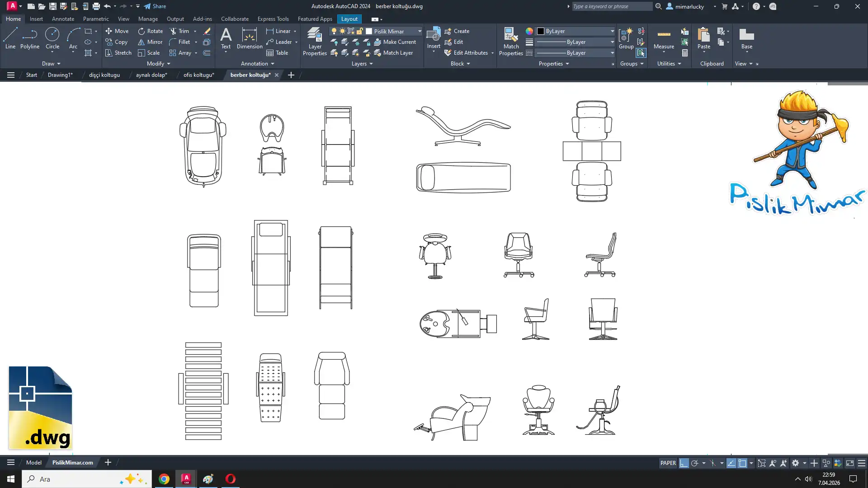Click the Make Current layer button
Screen dimensions: 868x488
pyautogui.click(x=395, y=42)
